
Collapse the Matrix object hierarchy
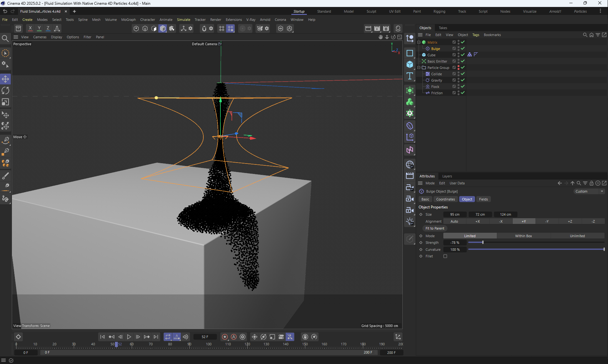click(x=419, y=42)
